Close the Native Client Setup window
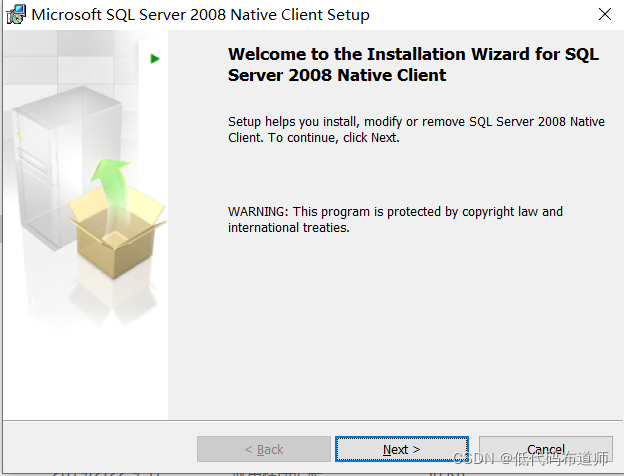Image resolution: width=624 pixels, height=476 pixels. coord(604,14)
